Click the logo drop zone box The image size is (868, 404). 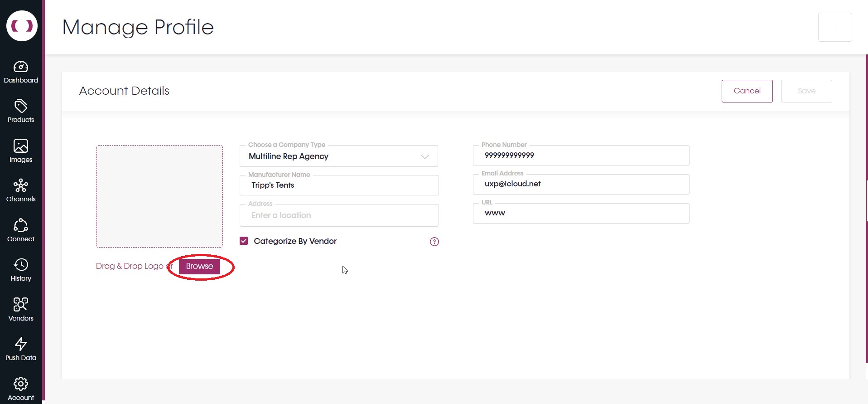[159, 196]
